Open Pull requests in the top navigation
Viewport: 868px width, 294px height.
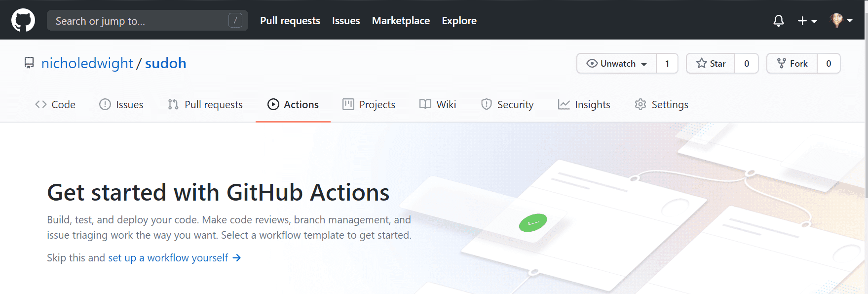[290, 21]
